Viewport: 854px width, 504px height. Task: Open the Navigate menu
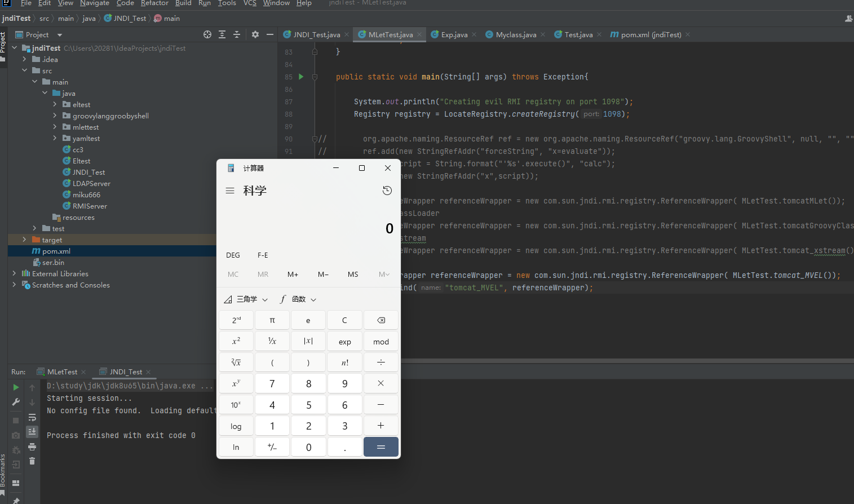coord(95,3)
